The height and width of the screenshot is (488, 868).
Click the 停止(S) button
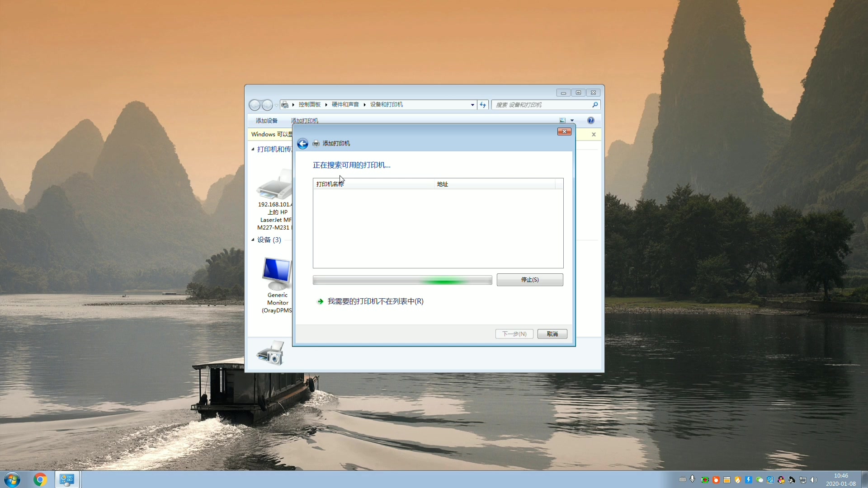click(x=529, y=280)
